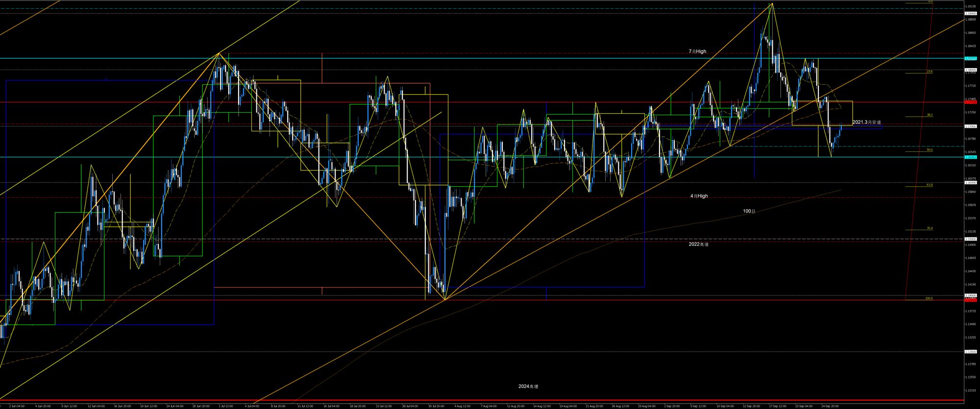
Task: Select the 1 Jul 12:00 date label
Action: 225,406
